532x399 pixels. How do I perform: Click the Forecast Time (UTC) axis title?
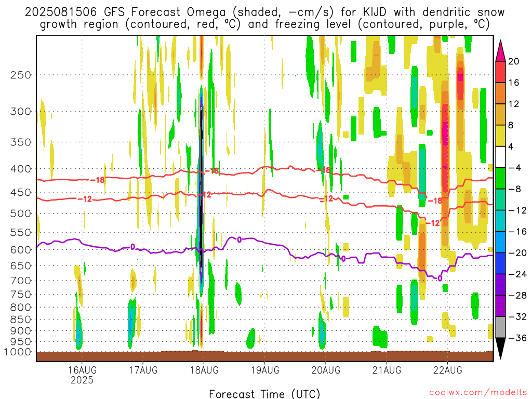coord(264,394)
